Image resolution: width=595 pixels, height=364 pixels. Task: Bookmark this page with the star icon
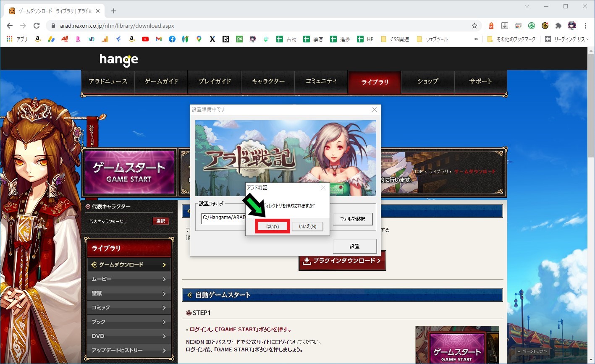[474, 26]
